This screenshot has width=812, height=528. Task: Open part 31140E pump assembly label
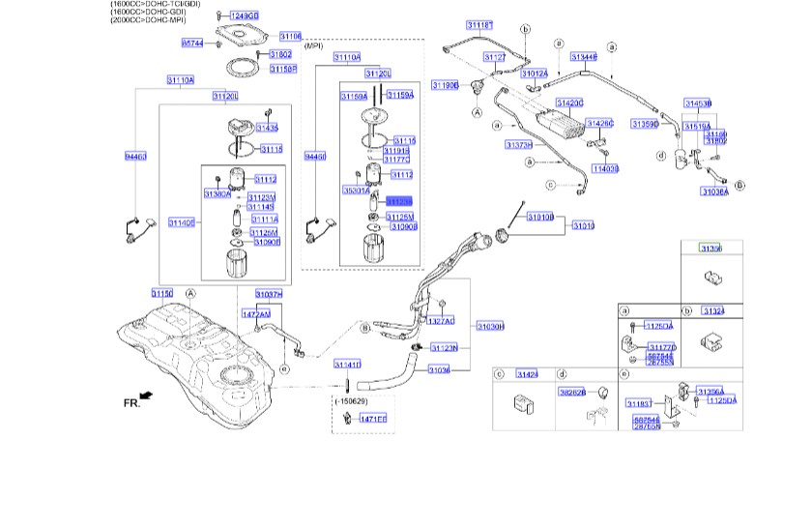coord(182,222)
